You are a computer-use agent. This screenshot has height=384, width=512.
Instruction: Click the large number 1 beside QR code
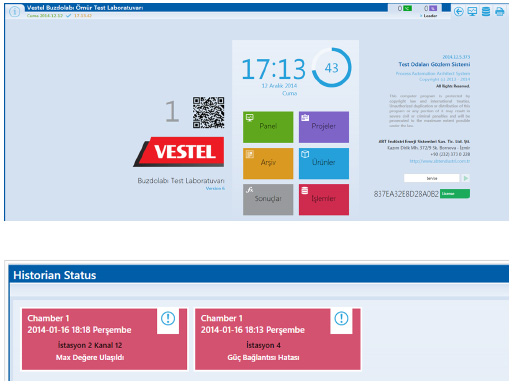172,112
